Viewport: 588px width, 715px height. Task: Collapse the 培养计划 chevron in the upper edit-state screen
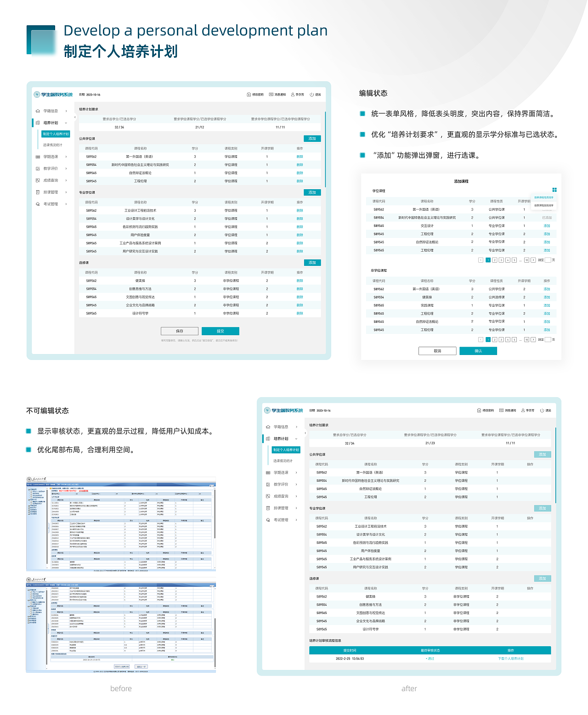tap(66, 123)
